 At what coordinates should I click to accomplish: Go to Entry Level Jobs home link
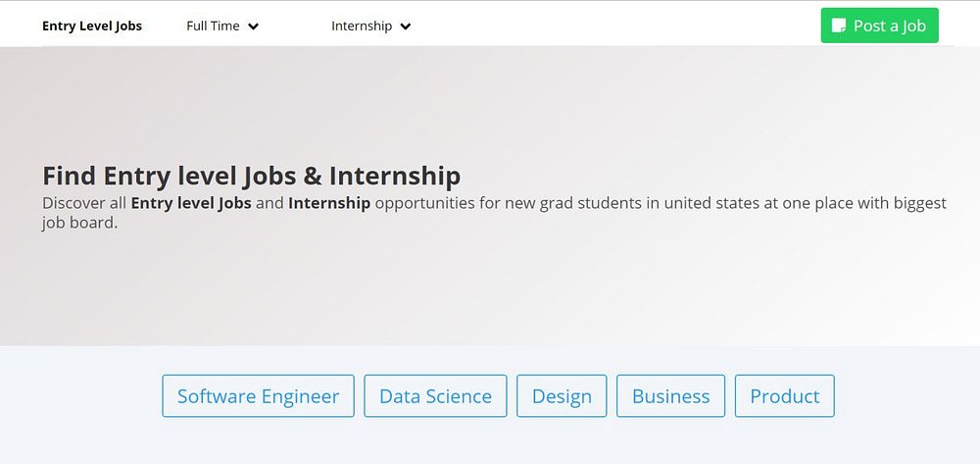92,26
